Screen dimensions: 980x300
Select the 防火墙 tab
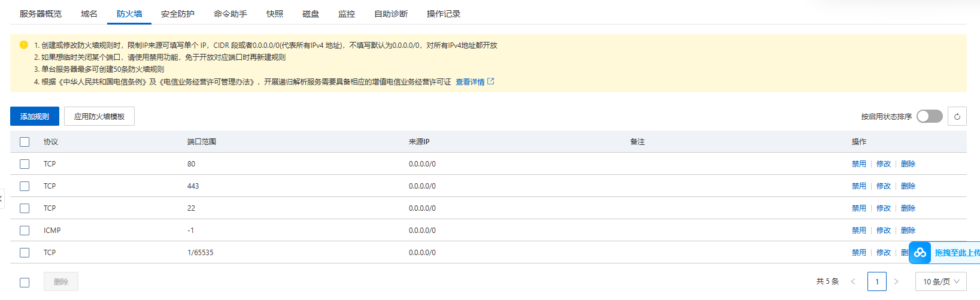tap(129, 14)
